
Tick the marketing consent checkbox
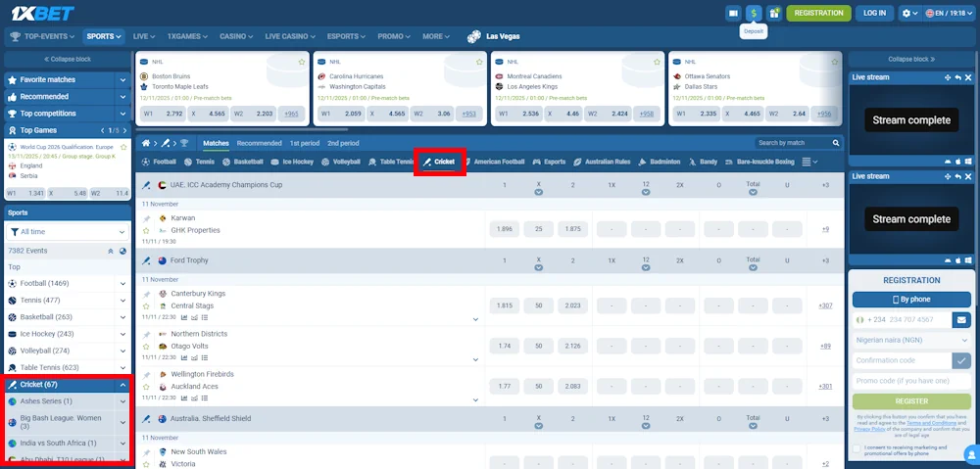pyautogui.click(x=857, y=448)
